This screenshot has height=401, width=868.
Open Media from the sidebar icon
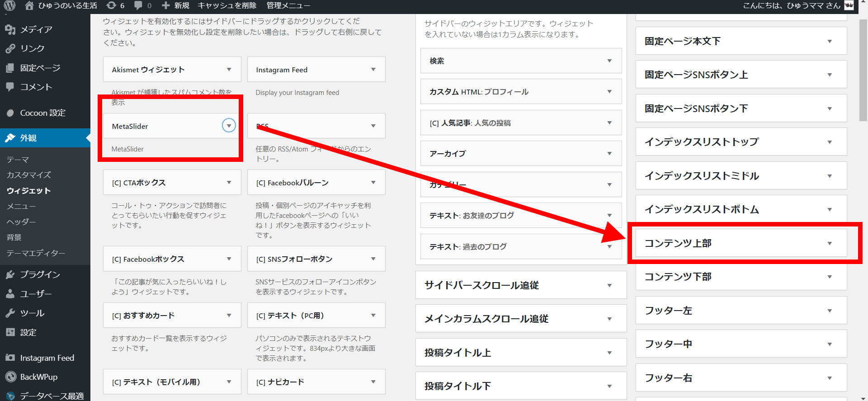tap(10, 29)
